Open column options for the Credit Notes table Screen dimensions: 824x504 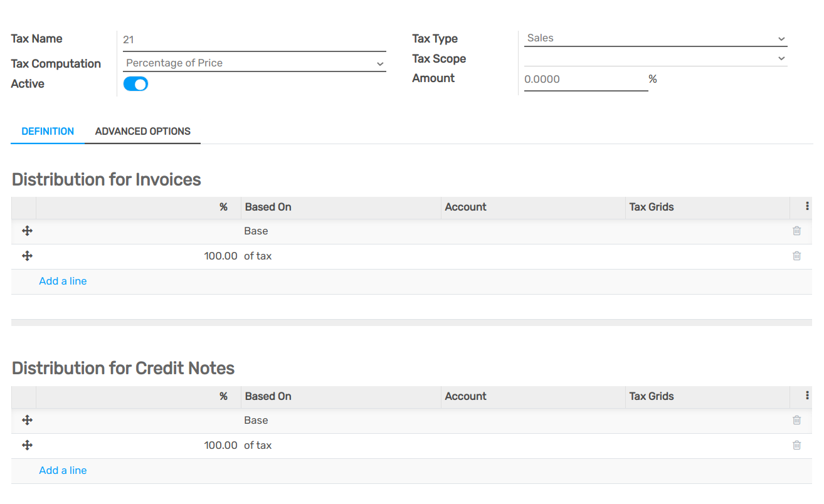[806, 396]
